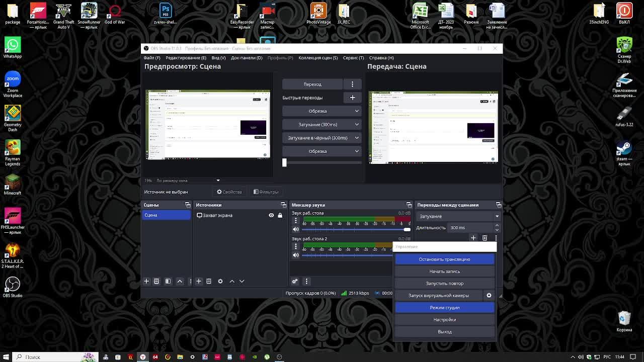Expand the last Обрезка quick transition dropdown
The width and height of the screenshot is (644, 362).
pos(357,151)
